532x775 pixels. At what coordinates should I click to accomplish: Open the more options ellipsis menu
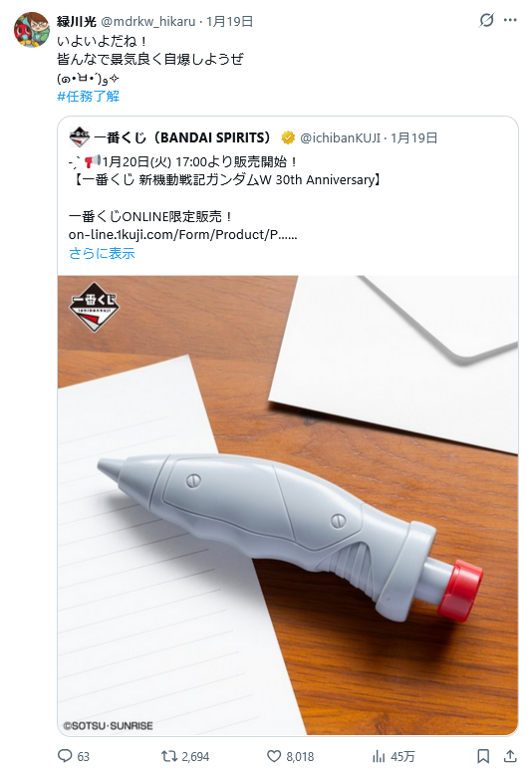click(510, 20)
